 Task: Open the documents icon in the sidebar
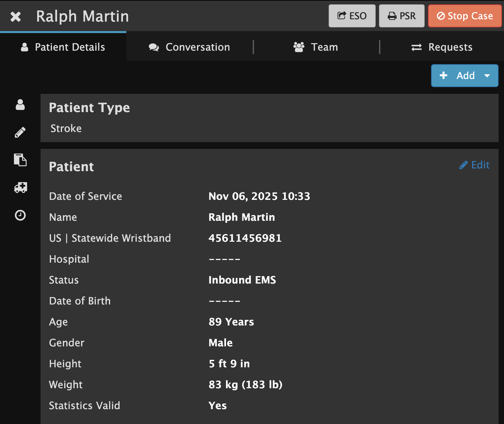click(x=20, y=160)
